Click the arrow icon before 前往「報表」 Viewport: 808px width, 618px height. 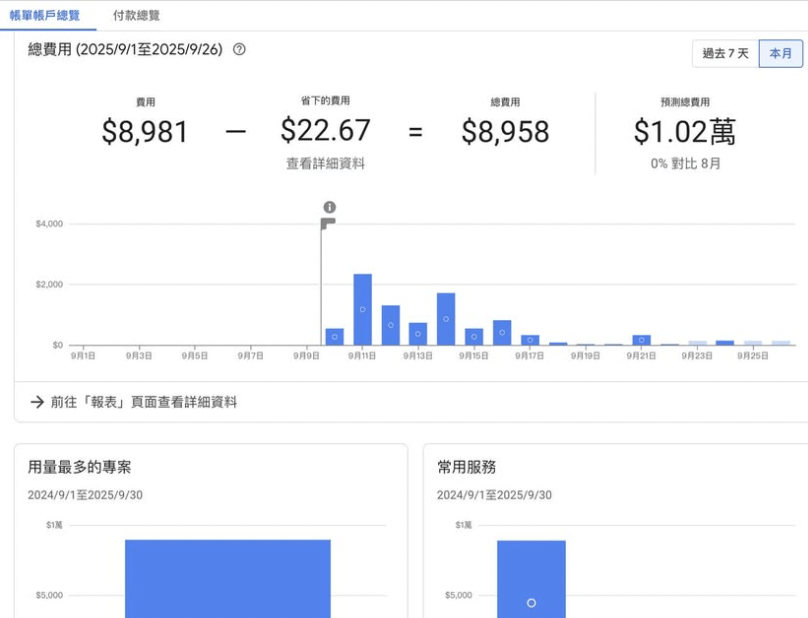tap(37, 402)
